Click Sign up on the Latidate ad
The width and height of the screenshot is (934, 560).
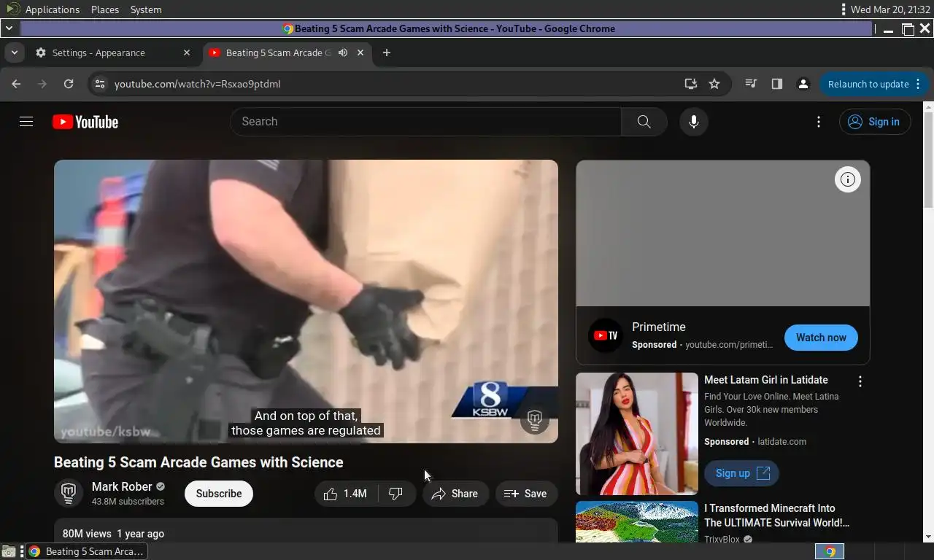coord(741,473)
